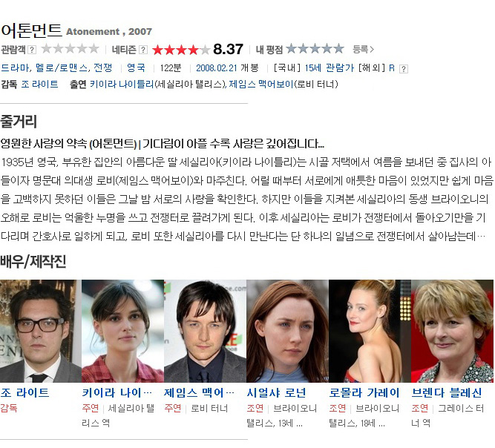The image size is (495, 448).
Task: Click the 관람객 rating help icon
Action: pos(32,50)
